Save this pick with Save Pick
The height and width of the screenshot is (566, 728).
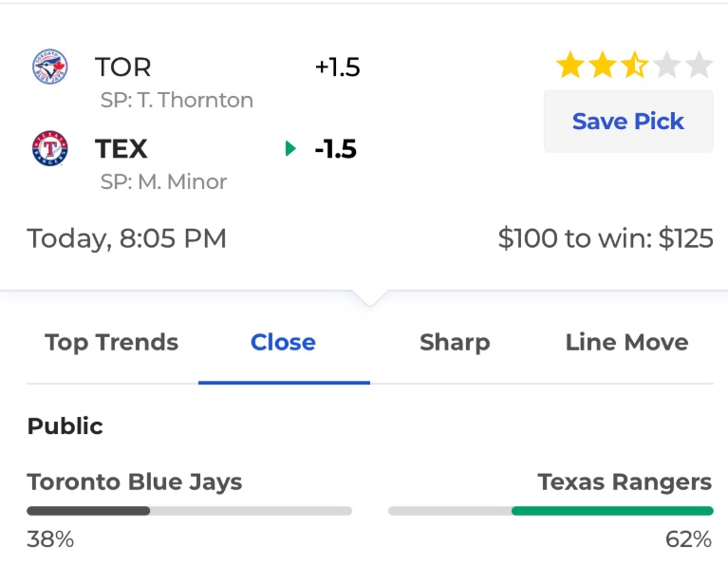[628, 122]
